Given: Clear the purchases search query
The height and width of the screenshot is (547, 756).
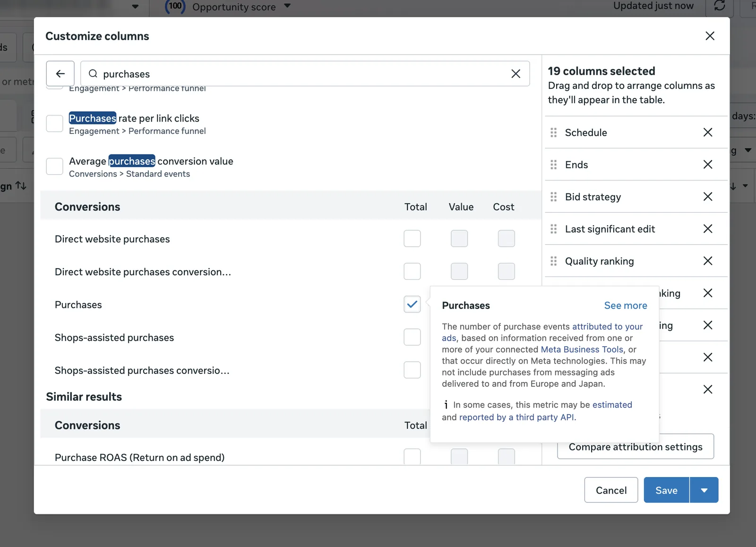Looking at the screenshot, I should [x=515, y=74].
